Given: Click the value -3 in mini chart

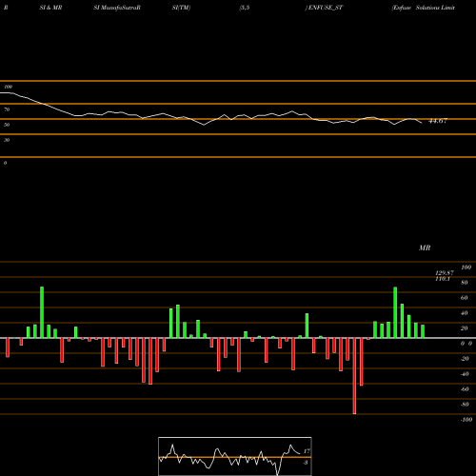Looking at the screenshot, I should click(x=306, y=463).
